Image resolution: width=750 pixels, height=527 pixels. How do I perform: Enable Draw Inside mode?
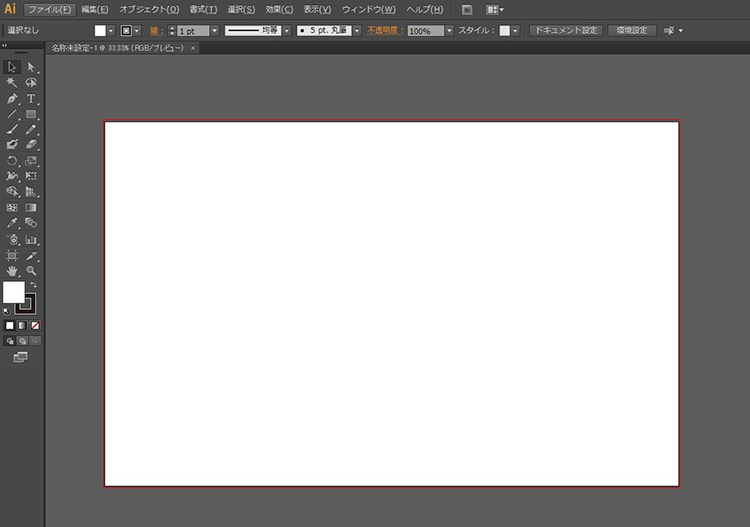pos(35,341)
